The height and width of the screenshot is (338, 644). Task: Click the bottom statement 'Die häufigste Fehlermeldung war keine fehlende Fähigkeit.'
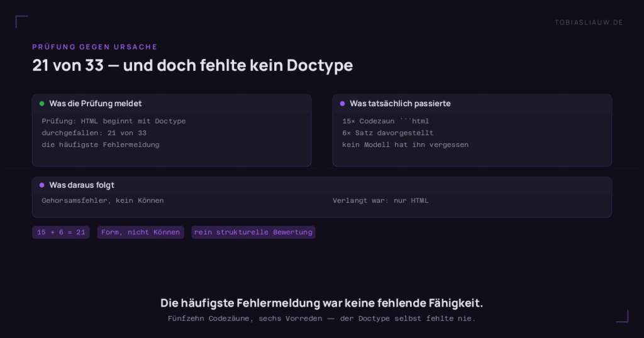coord(321,303)
